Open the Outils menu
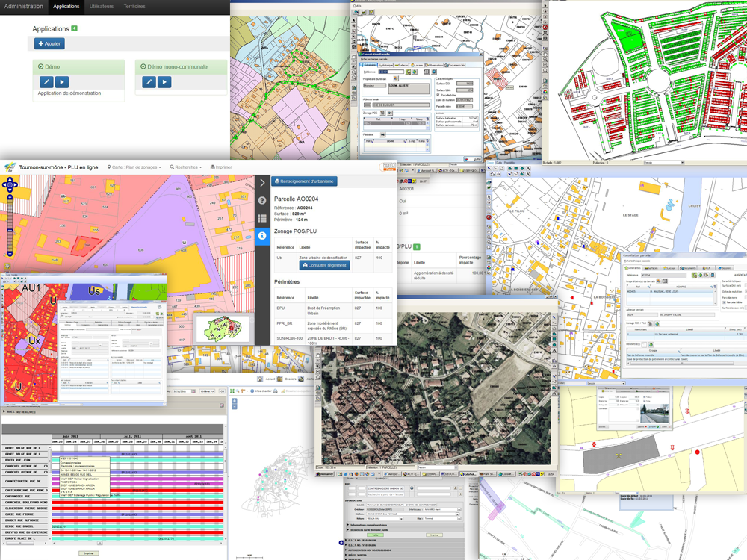The height and width of the screenshot is (560, 747). [x=357, y=6]
